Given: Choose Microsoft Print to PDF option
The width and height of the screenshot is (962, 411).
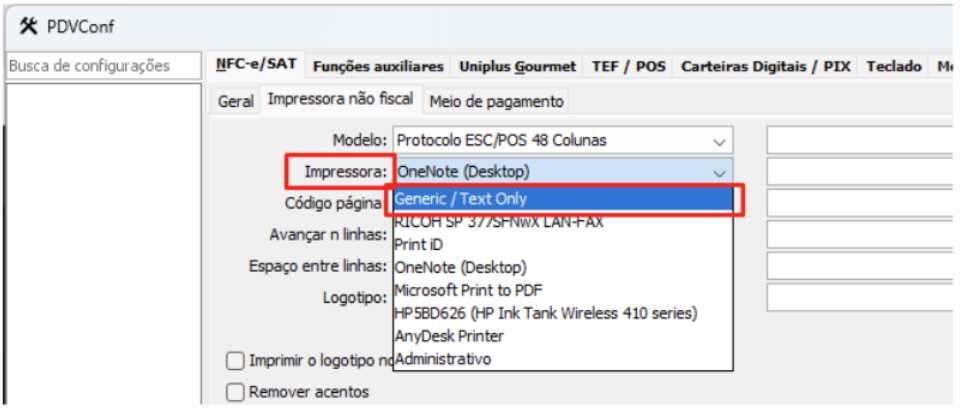Looking at the screenshot, I should coord(468,290).
